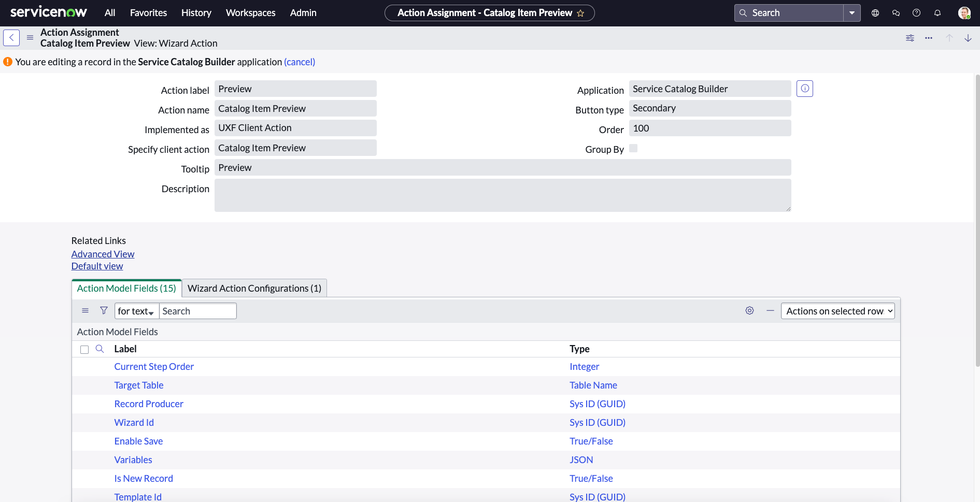The width and height of the screenshot is (980, 502).
Task: Open the Advanced View related link
Action: tap(103, 254)
